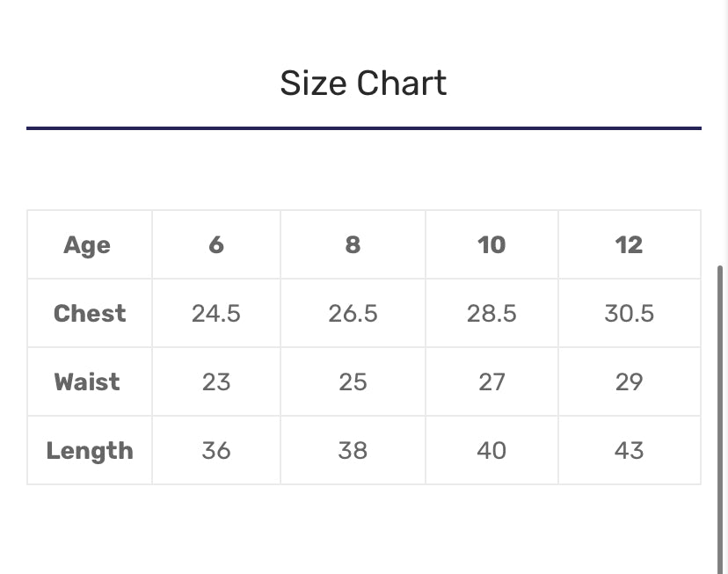Select the length value 40
The image size is (728, 574).
pos(491,451)
